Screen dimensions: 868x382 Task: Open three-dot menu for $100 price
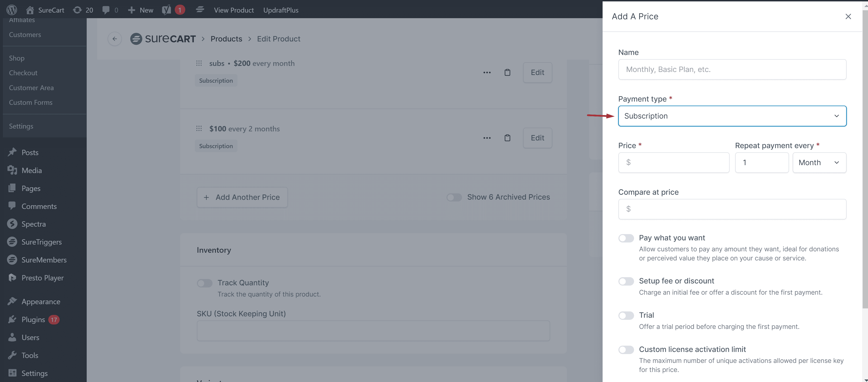point(487,138)
